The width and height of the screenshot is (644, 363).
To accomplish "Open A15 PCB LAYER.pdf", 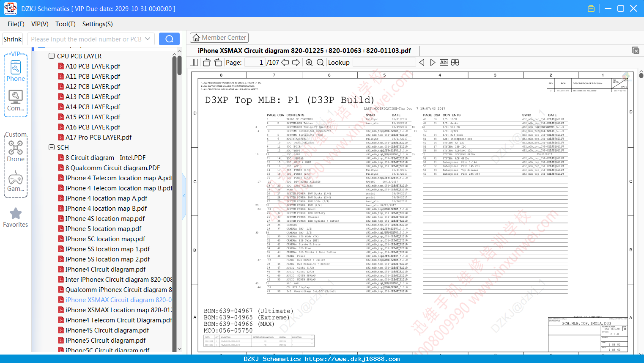I will point(93,117).
